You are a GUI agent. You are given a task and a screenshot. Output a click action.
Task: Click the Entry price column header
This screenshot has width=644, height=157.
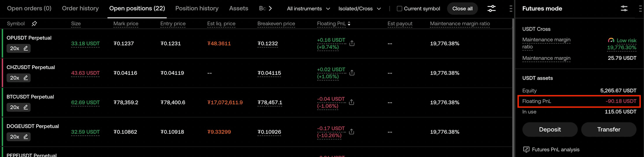(173, 24)
